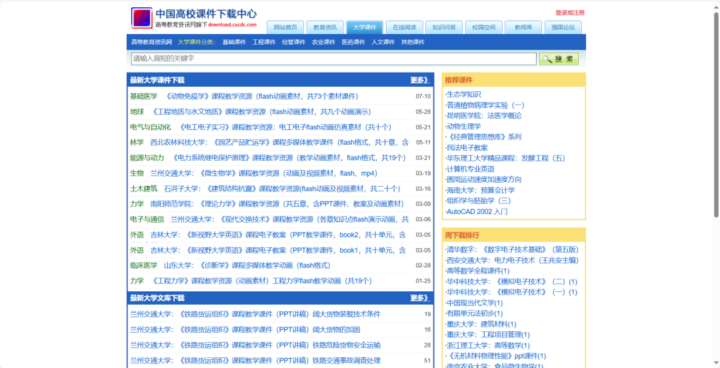
Task: Choose the 经管课件 category
Action: point(293,42)
